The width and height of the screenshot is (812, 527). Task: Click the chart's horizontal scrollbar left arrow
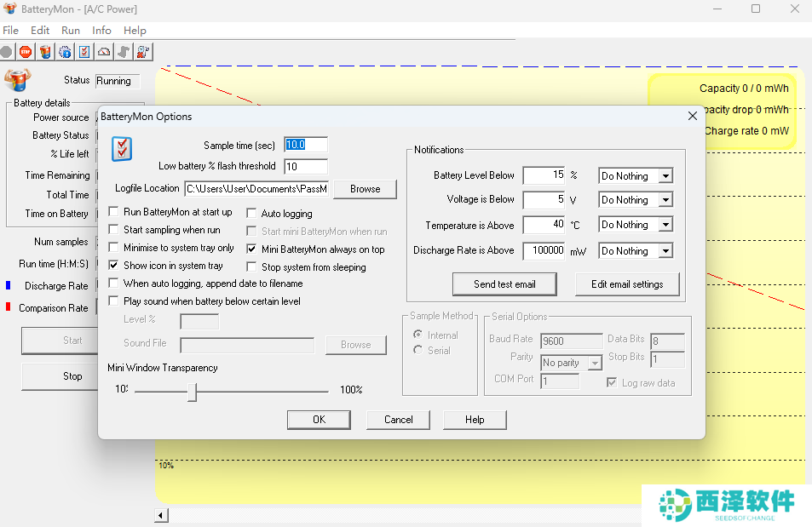click(161, 515)
